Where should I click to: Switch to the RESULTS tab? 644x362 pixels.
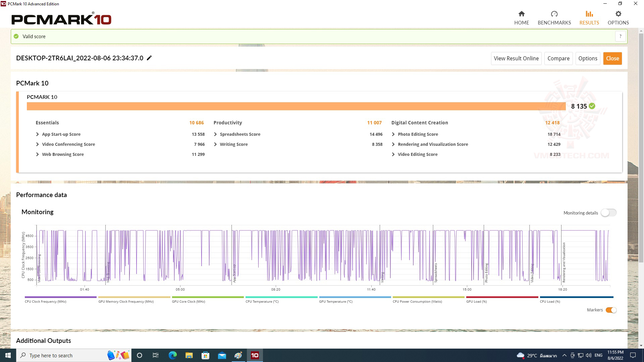(589, 18)
